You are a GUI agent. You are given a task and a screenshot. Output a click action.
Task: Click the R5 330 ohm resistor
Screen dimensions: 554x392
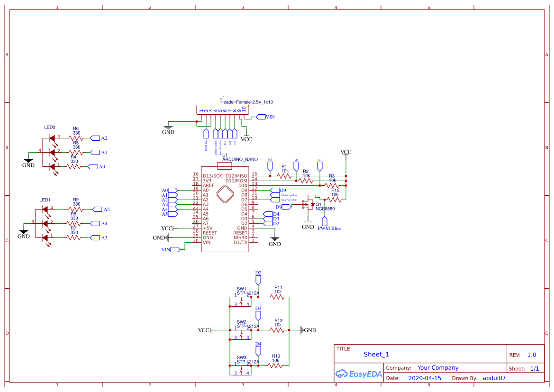76,152
